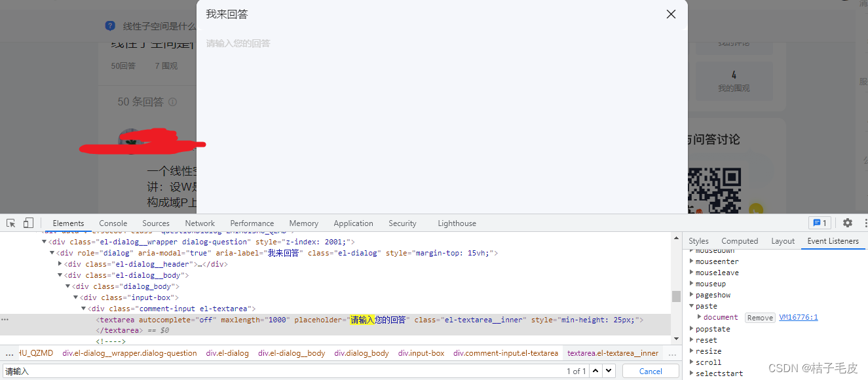Collapse the input-box div node
The height and width of the screenshot is (380, 868).
pyautogui.click(x=76, y=297)
